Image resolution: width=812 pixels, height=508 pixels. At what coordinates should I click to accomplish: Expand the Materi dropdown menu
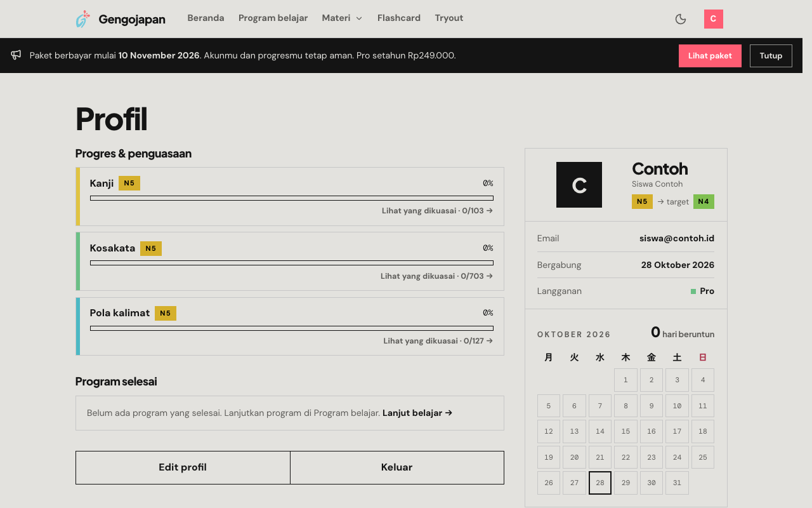pyautogui.click(x=342, y=18)
